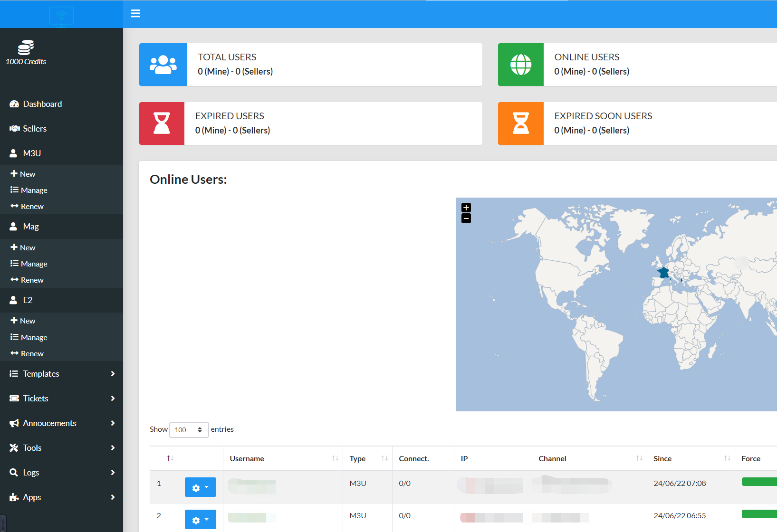
Task: Click the Tickets ticket icon
Action: click(x=14, y=399)
